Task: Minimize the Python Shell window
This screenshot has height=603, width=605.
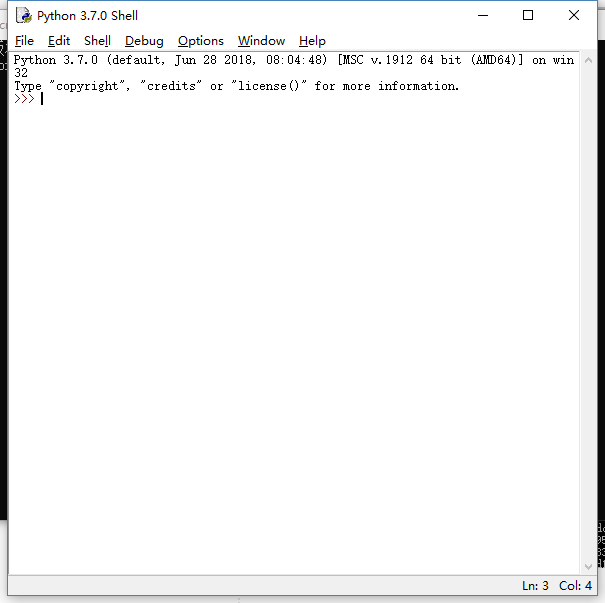Action: [x=483, y=15]
